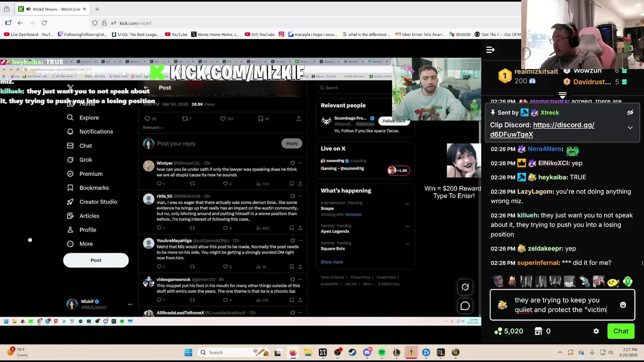Click chat bubble overlay icon on video
This screenshot has height=362, width=644.
[x=465, y=306]
